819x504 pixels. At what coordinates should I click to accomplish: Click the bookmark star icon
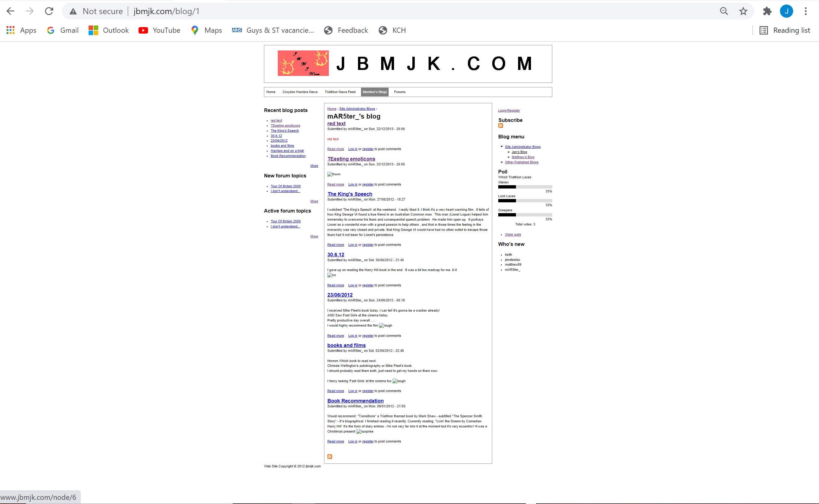tap(744, 11)
